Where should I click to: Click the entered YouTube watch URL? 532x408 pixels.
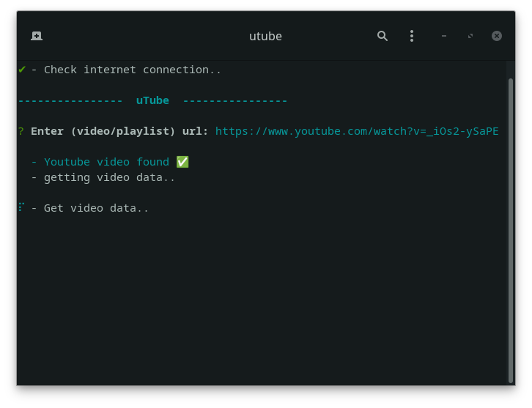tap(357, 131)
